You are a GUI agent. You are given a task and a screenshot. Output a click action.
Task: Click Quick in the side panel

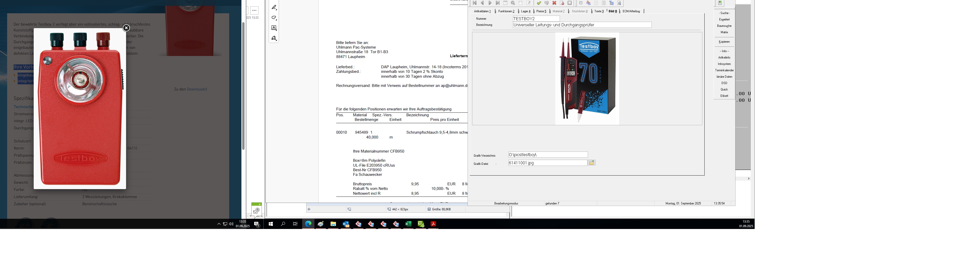(724, 90)
